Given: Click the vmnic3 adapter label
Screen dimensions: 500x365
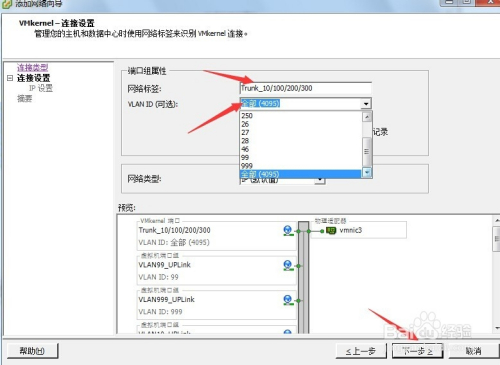Looking at the screenshot, I should pyautogui.click(x=351, y=230).
